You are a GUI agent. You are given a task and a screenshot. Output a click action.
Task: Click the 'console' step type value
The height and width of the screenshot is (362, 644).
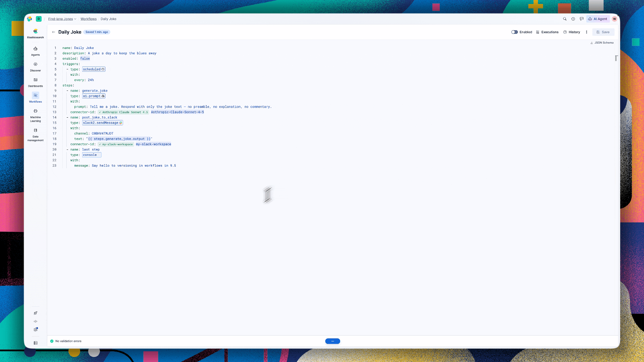(90, 155)
